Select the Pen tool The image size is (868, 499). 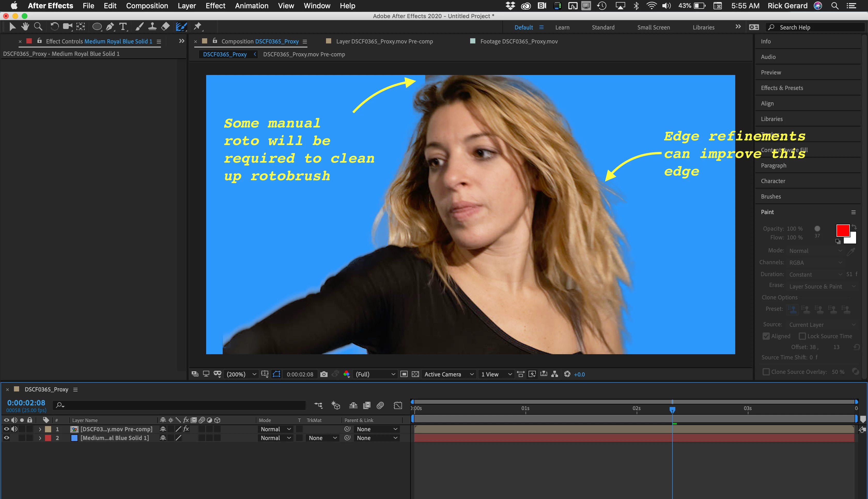(x=110, y=27)
